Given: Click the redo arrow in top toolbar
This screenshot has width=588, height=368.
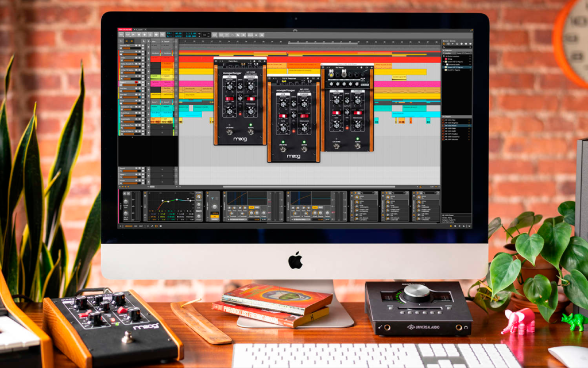Looking at the screenshot, I should pyautogui.click(x=232, y=35).
